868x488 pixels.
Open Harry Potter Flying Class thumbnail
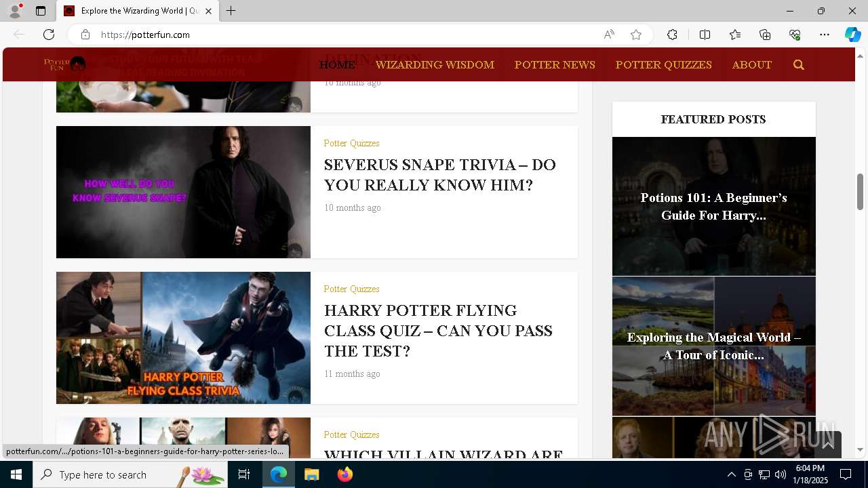(183, 338)
